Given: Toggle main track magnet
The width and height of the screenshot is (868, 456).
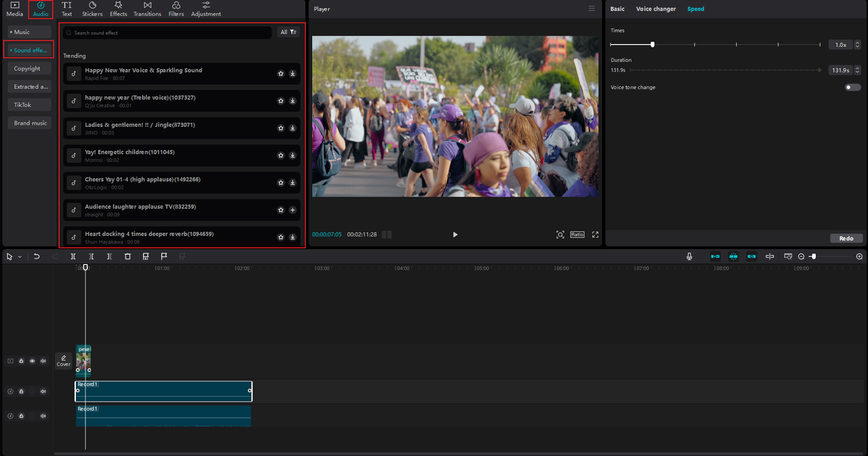Looking at the screenshot, I should click(715, 256).
